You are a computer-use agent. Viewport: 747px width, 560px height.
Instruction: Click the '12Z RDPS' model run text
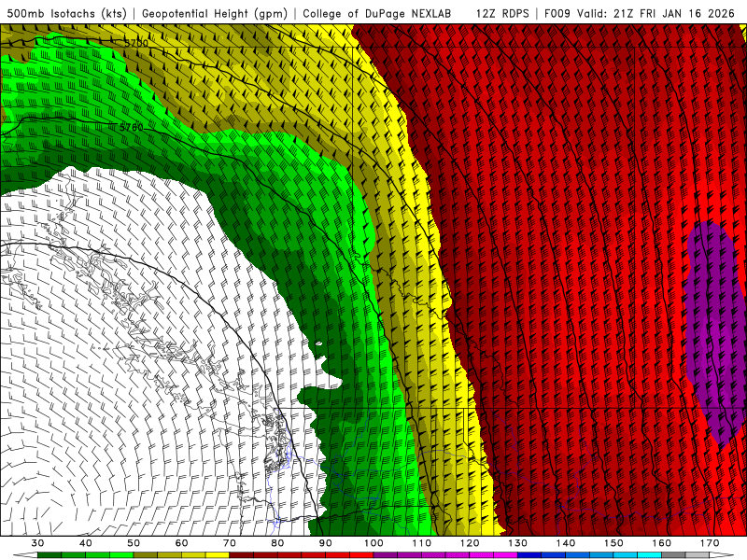click(502, 13)
